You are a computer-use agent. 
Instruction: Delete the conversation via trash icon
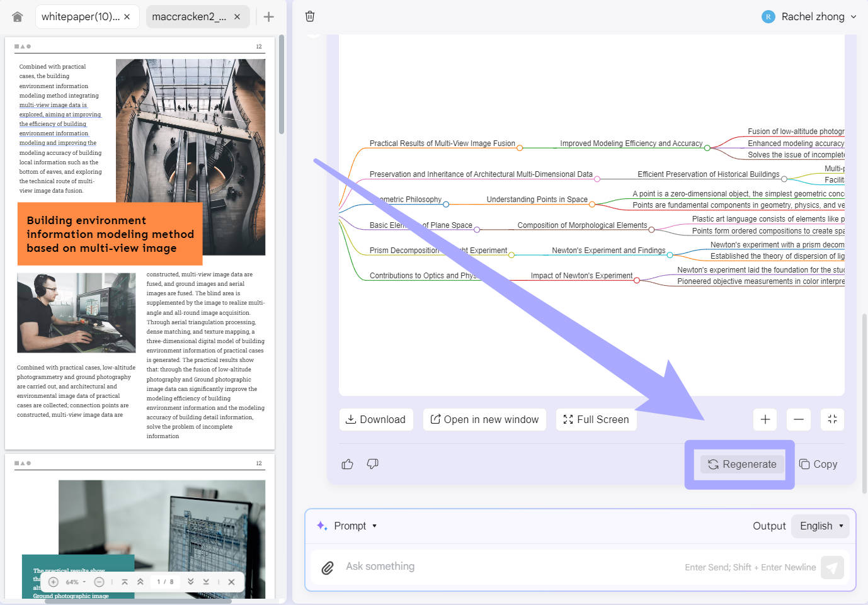pyautogui.click(x=310, y=16)
